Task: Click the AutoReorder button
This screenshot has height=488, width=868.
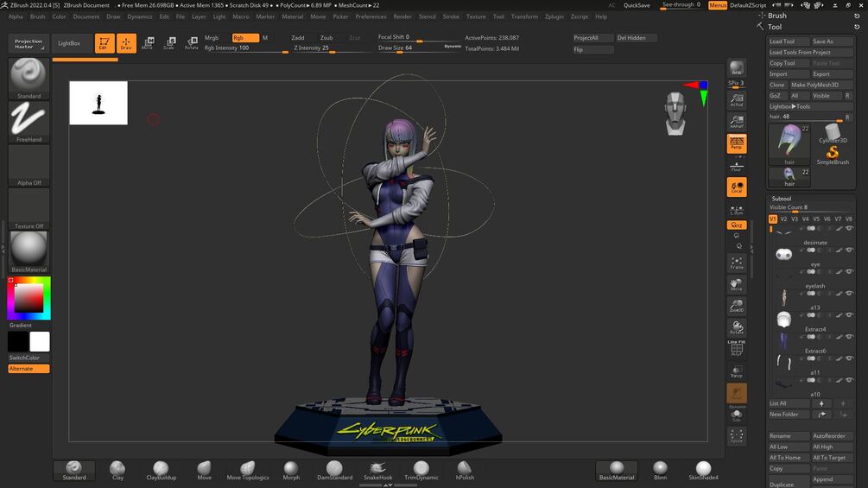Action: 832,436
